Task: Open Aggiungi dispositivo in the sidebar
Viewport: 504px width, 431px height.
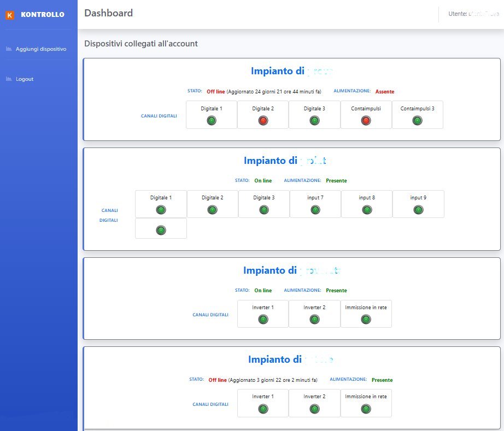Action: pyautogui.click(x=41, y=49)
